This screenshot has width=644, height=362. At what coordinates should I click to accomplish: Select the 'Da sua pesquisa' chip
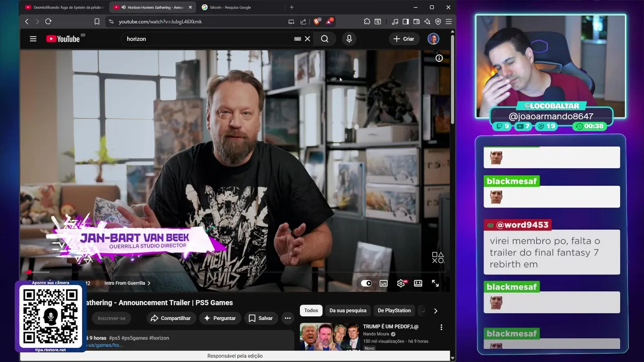(348, 311)
